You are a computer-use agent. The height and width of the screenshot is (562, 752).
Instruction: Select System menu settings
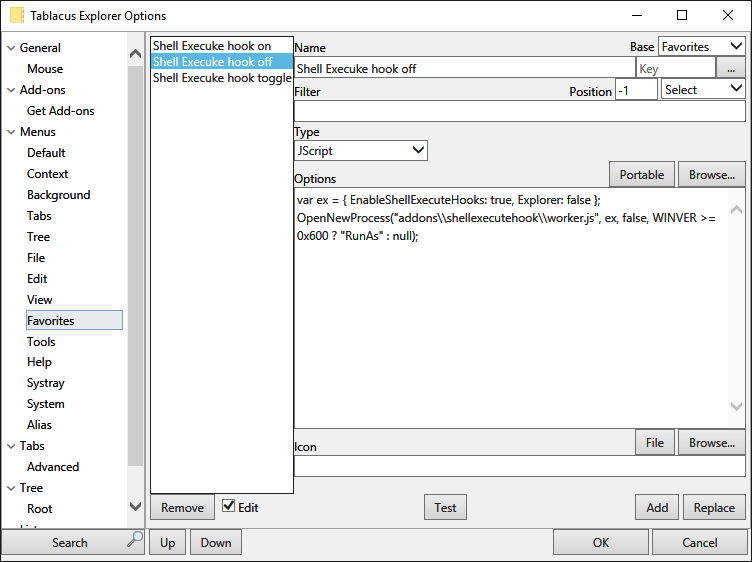point(46,404)
